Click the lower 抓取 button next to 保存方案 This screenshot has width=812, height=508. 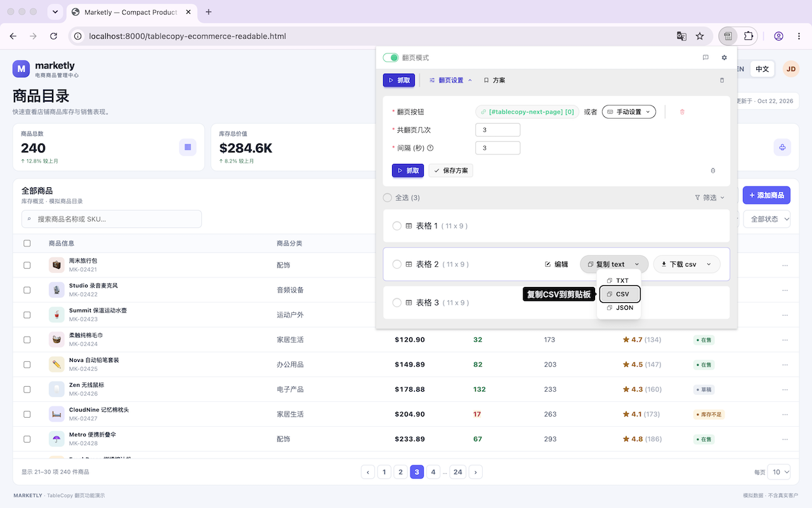pos(408,171)
